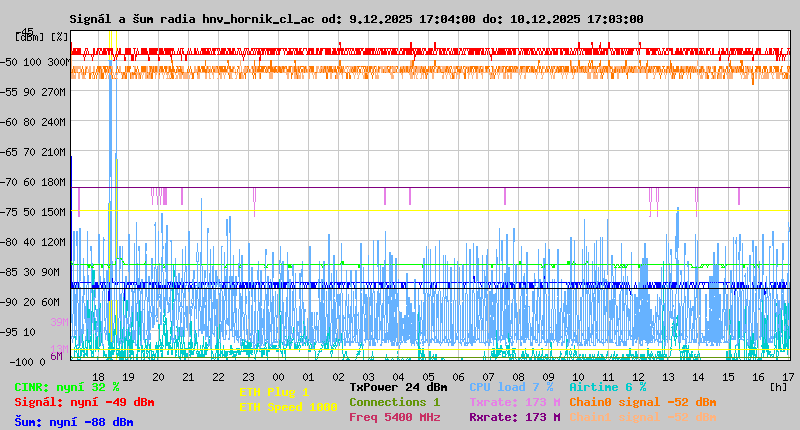Viewport: 800px width, 430px height.
Task: Click the Freq 5400 MHz label
Action: (x=394, y=417)
